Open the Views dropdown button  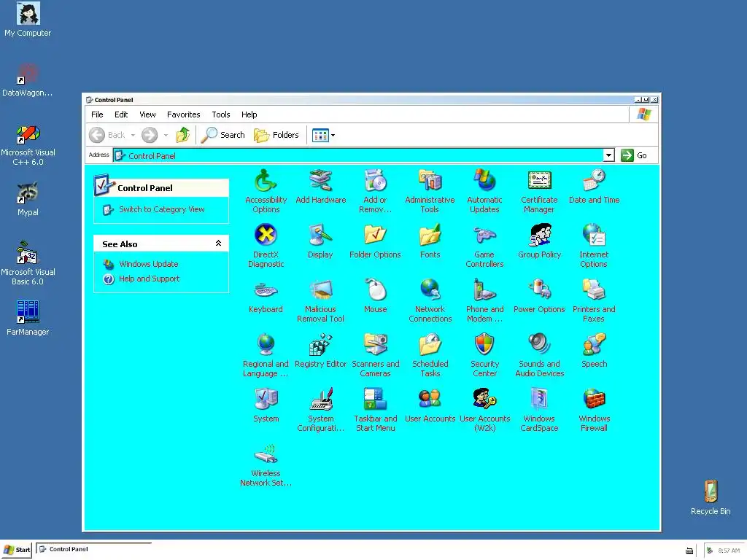click(323, 135)
